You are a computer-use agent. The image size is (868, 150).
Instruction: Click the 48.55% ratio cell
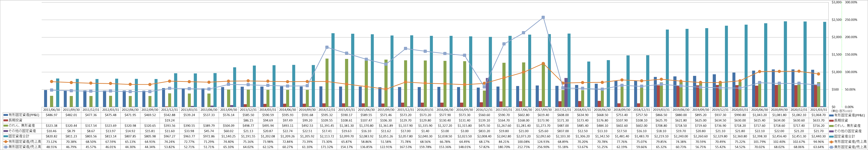point(52,147)
